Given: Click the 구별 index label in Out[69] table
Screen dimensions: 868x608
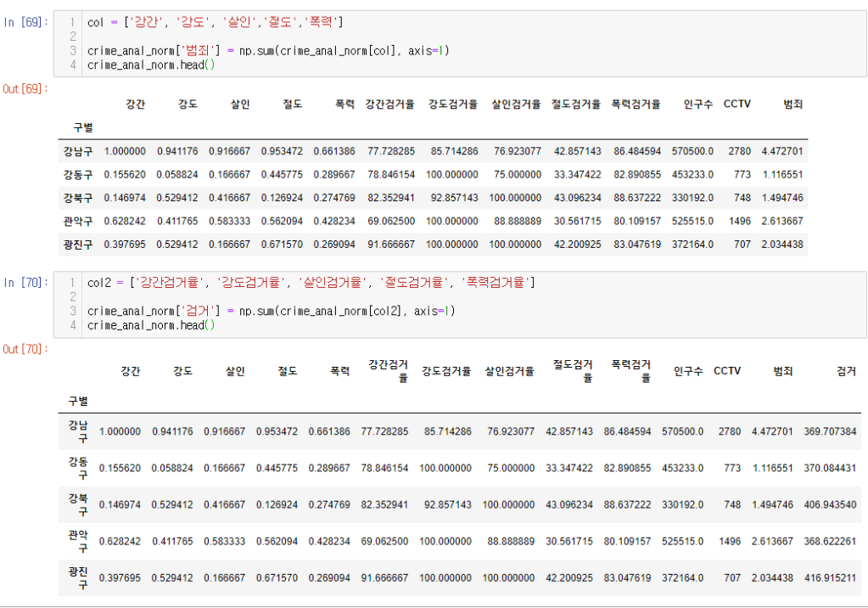Looking at the screenshot, I should point(82,127).
